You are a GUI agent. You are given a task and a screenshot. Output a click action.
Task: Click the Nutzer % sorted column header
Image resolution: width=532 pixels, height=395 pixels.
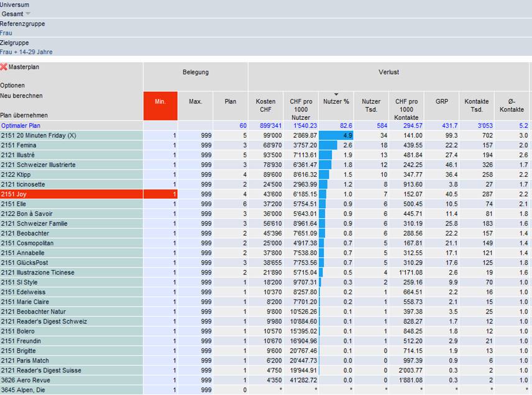tap(336, 106)
